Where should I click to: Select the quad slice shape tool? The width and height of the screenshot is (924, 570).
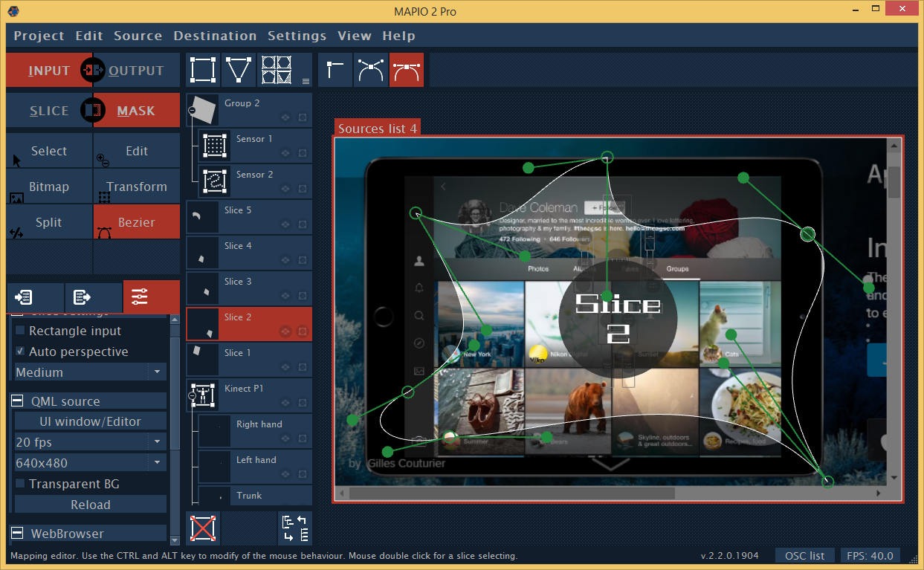click(x=201, y=70)
